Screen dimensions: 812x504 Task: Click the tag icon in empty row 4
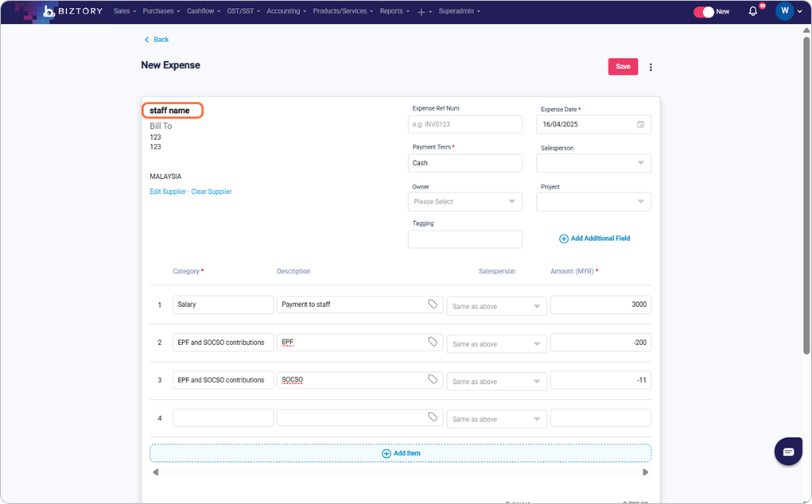(433, 417)
